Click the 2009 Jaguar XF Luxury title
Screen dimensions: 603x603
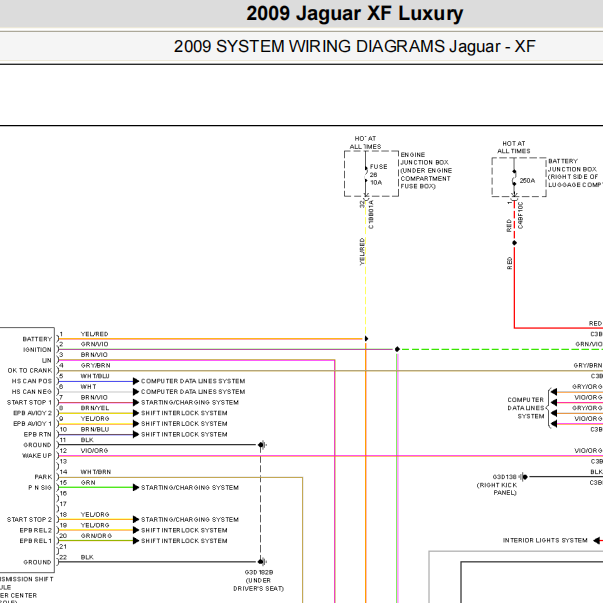[354, 14]
